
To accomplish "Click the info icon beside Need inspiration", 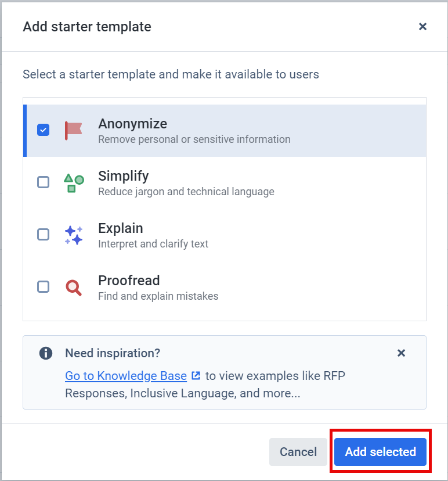I will pos(46,353).
